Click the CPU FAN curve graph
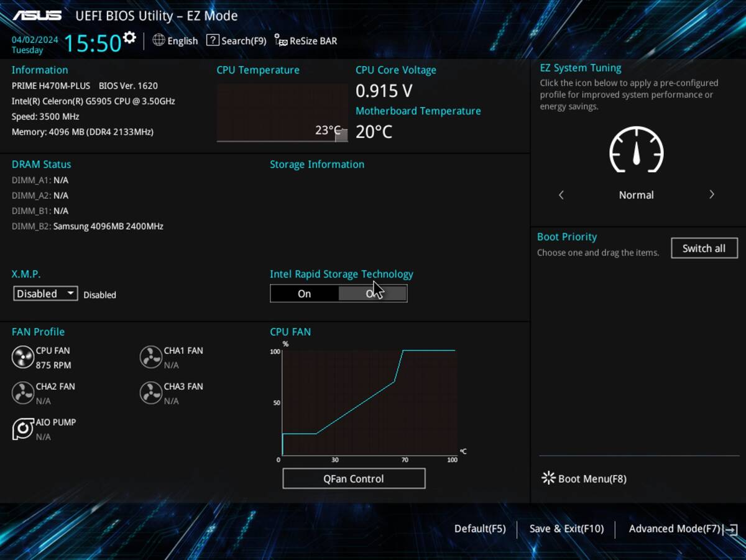 click(x=369, y=403)
